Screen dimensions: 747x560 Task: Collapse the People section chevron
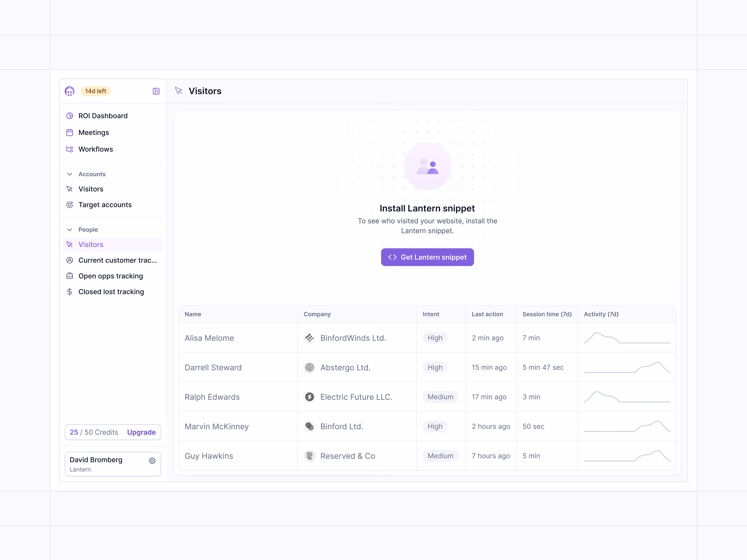[70, 230]
